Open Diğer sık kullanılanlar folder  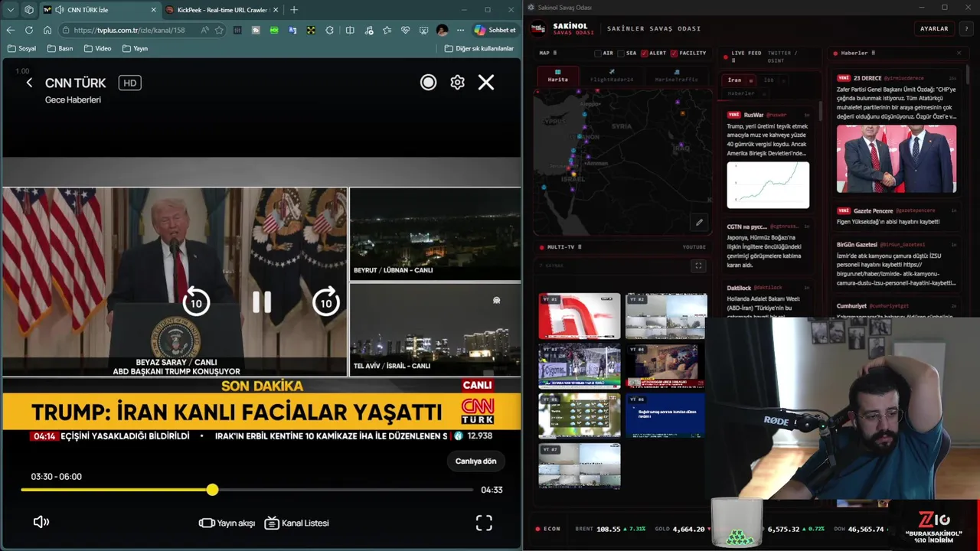click(x=479, y=48)
